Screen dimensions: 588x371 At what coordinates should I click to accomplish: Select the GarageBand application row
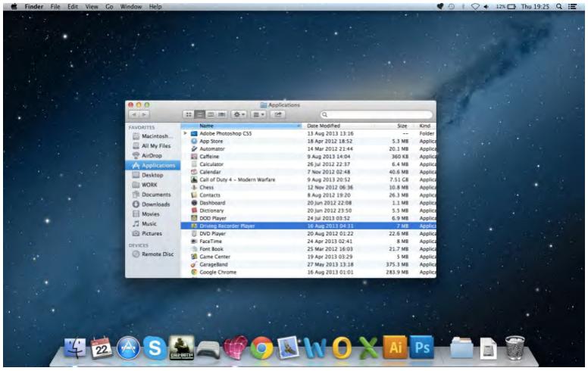click(x=308, y=264)
